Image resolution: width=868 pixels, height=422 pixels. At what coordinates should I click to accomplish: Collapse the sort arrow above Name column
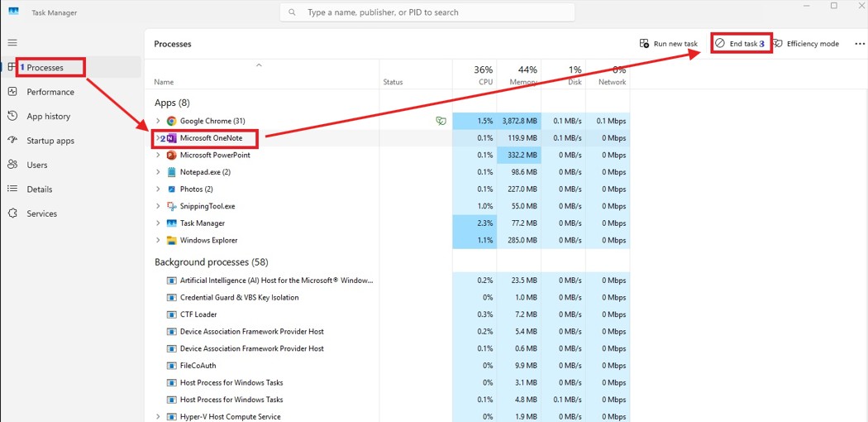[259, 65]
